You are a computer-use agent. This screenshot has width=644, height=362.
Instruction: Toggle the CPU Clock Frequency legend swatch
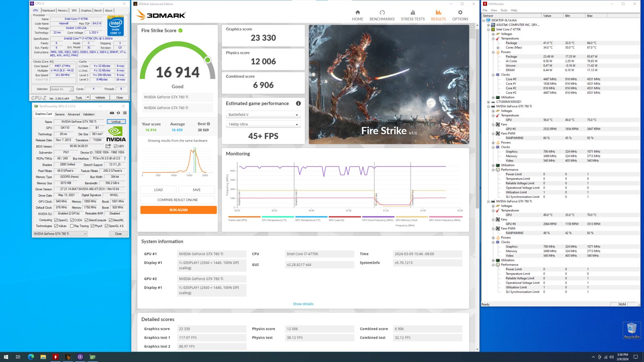click(378, 217)
